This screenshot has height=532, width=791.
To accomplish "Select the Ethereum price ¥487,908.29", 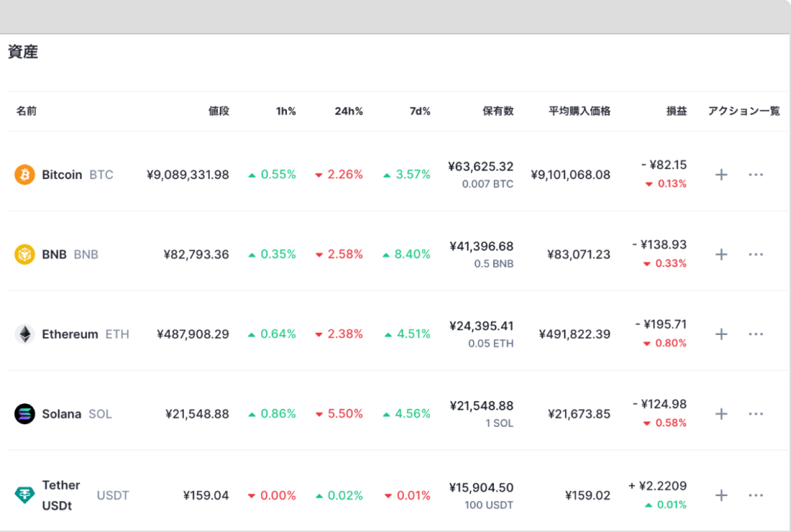I will pyautogui.click(x=193, y=334).
